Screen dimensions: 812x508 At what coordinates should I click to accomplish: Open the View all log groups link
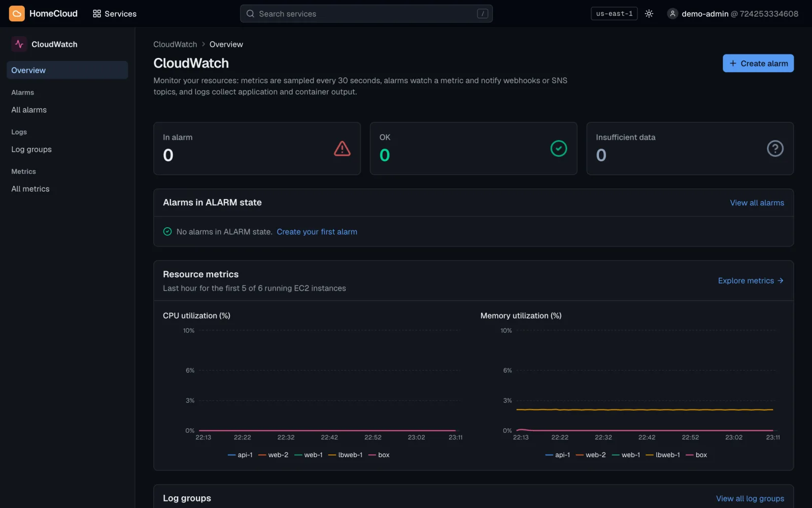click(x=750, y=498)
